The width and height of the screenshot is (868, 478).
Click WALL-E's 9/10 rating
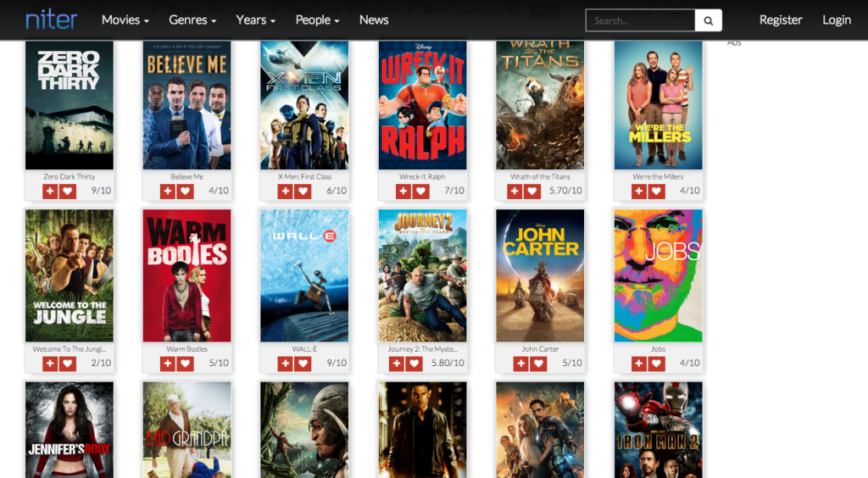[337, 364]
